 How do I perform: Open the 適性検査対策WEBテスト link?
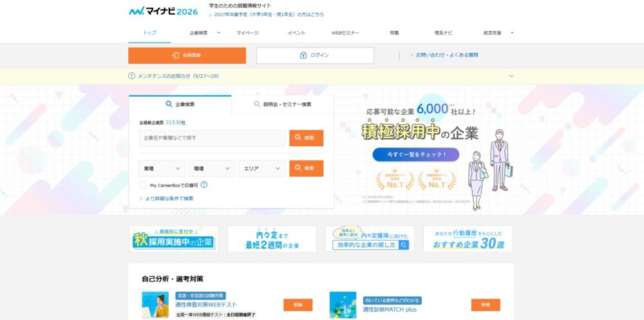[206, 305]
